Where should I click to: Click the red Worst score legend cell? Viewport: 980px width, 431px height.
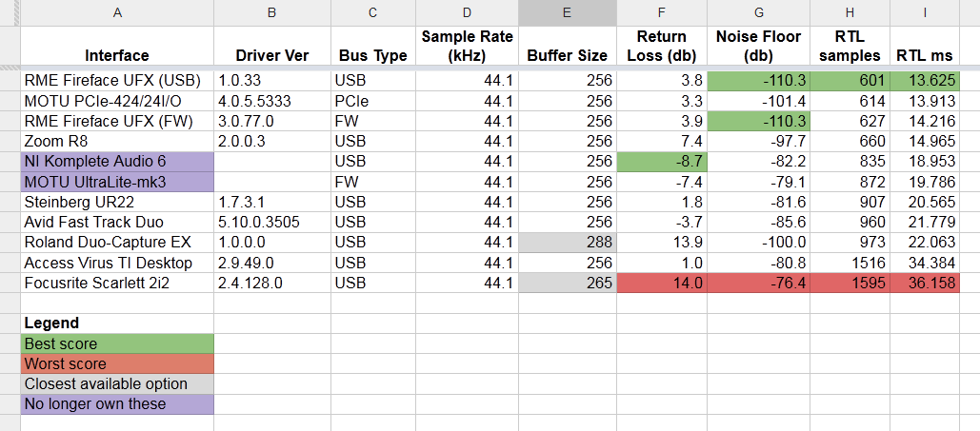click(x=117, y=363)
